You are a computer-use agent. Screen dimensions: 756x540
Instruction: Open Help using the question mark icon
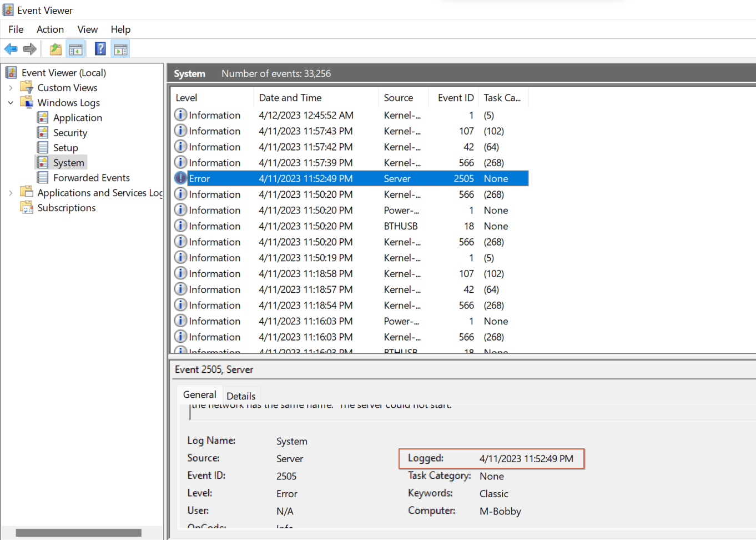(x=100, y=49)
